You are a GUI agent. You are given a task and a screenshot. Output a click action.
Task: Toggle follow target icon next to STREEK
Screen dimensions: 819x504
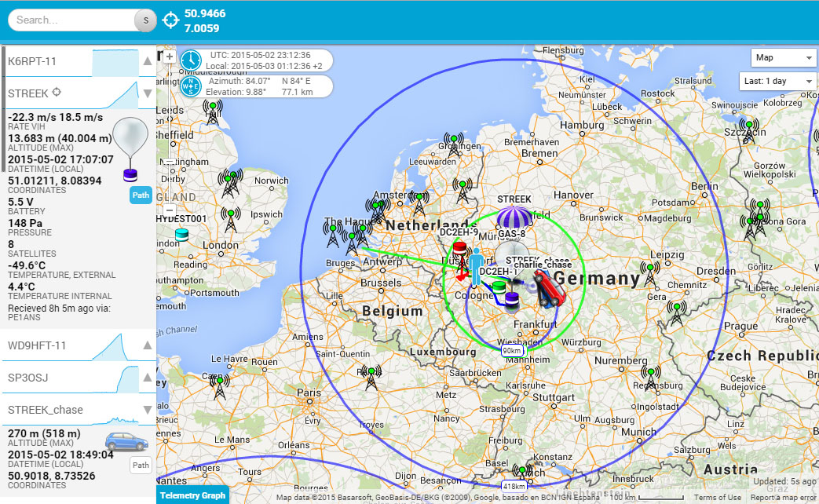point(57,93)
